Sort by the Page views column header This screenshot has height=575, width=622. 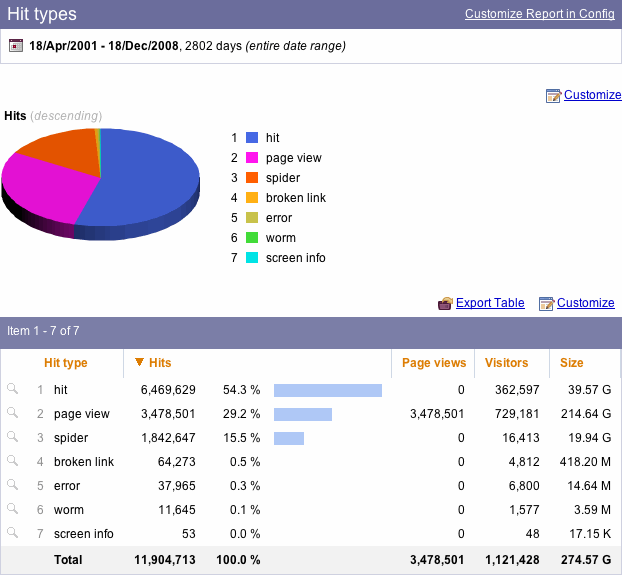point(434,363)
